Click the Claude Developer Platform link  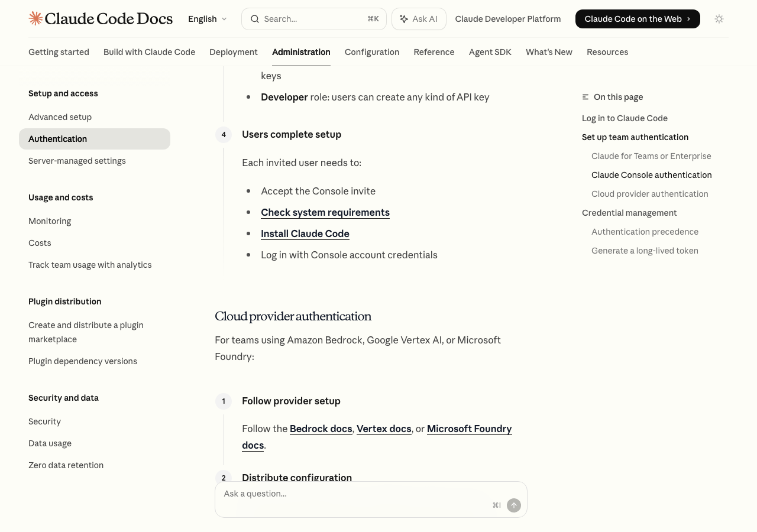click(507, 19)
